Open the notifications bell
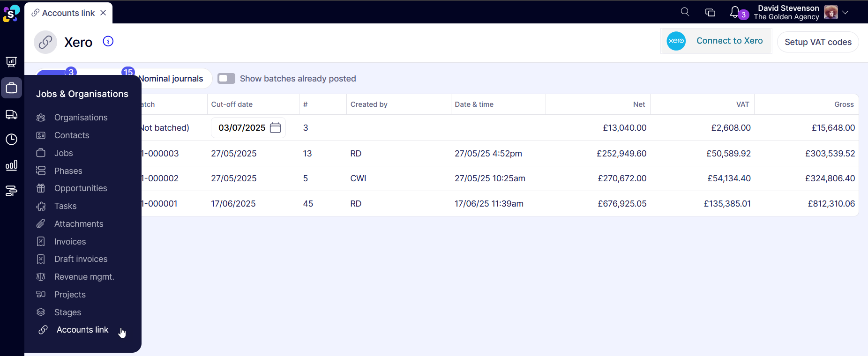This screenshot has width=868, height=356. point(734,12)
